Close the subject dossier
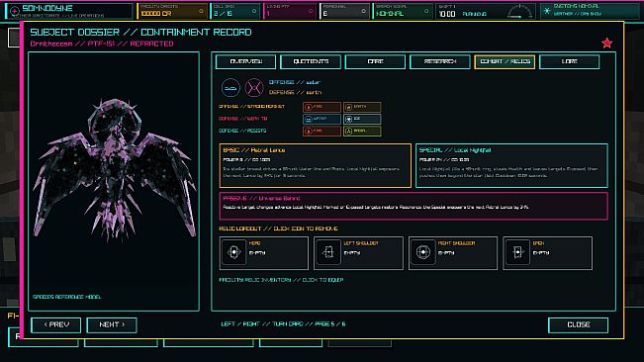The image size is (644, 362). (579, 324)
